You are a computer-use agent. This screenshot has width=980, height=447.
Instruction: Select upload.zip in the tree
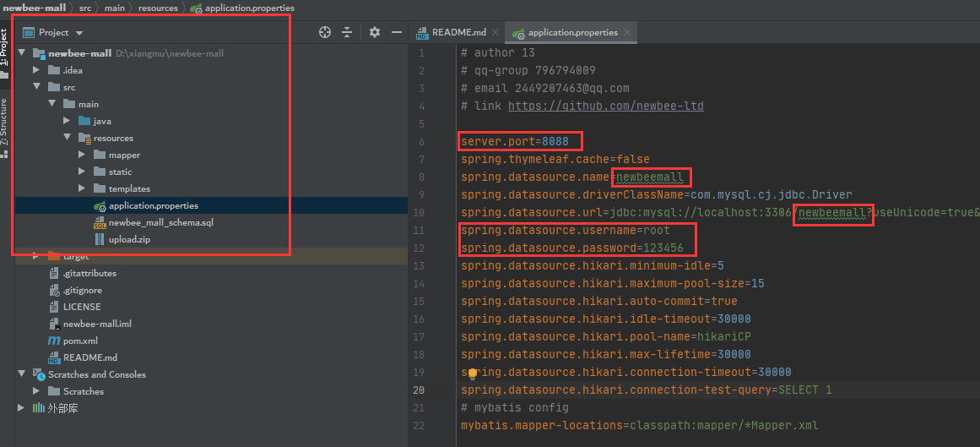point(129,239)
